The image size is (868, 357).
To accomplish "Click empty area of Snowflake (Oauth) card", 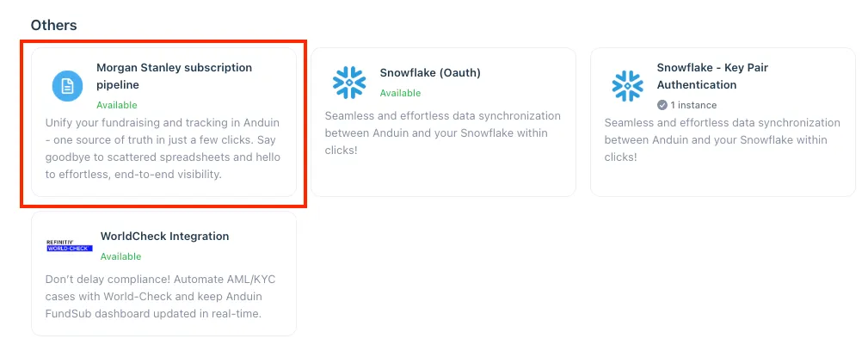I will click(443, 176).
